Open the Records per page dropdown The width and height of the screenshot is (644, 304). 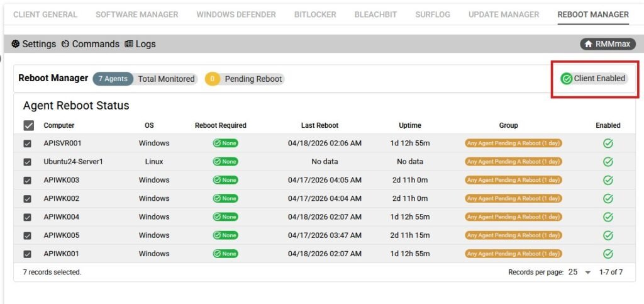pos(579,272)
